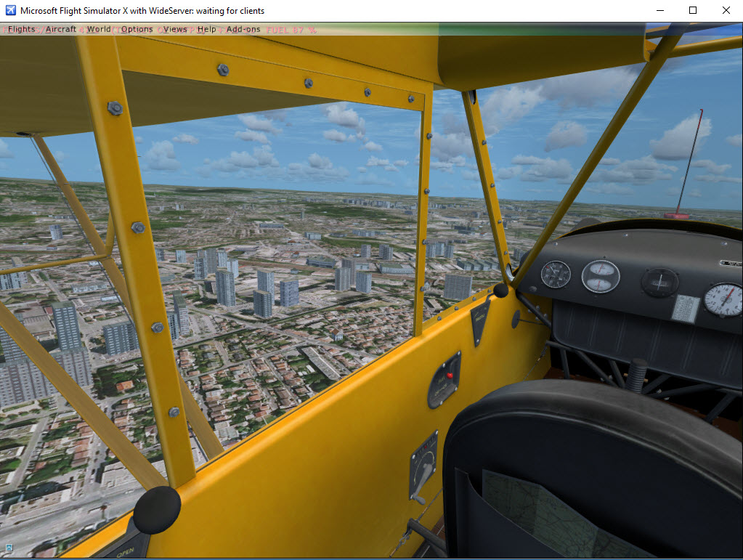Click the small icon in bottom-left corner
743x560 pixels.
click(9, 548)
